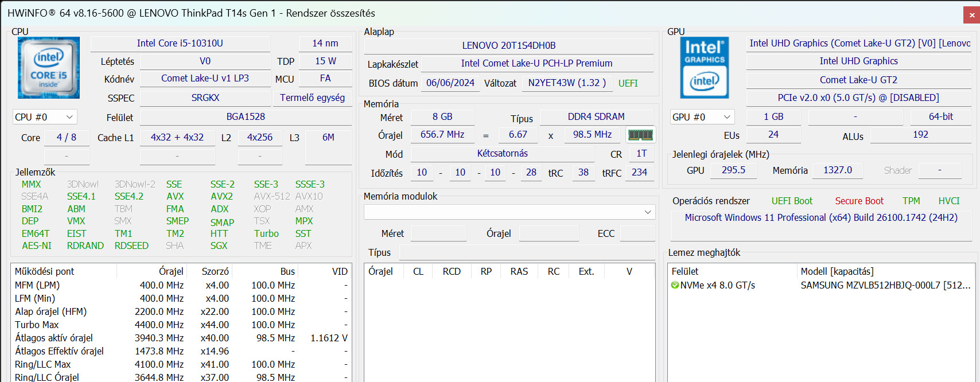Viewport: 980px width, 382px height.
Task: Click the BIOS date 06/06/2024
Action: point(450,83)
